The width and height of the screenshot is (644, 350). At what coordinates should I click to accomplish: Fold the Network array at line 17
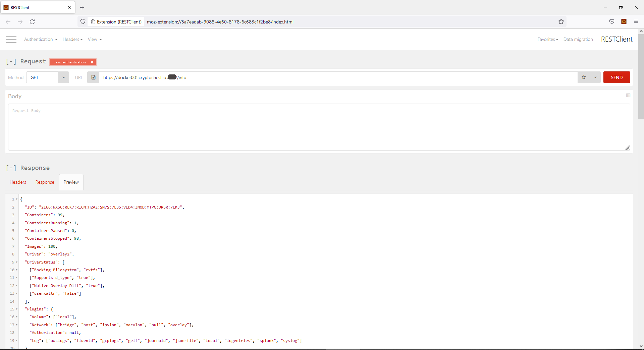pos(17,325)
